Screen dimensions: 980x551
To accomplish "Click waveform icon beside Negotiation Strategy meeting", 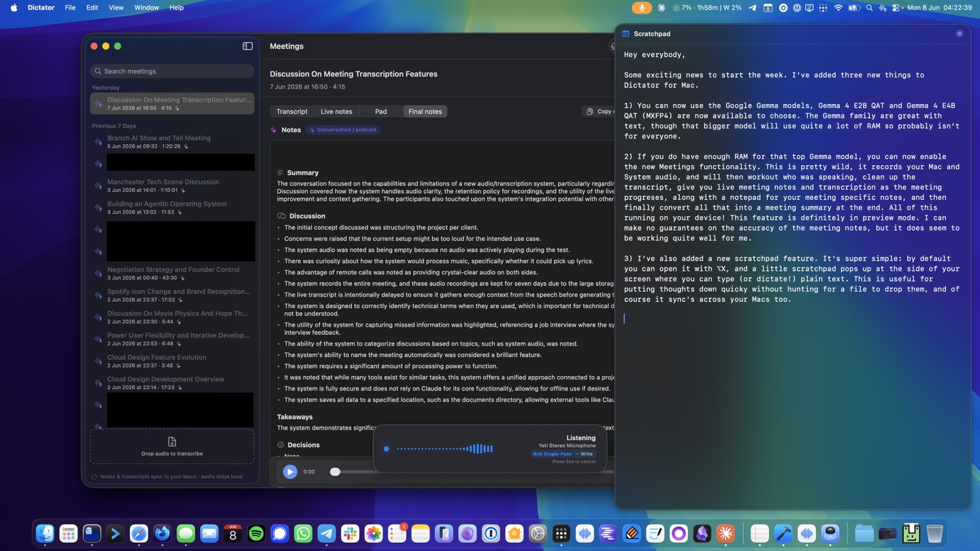I will coord(98,273).
